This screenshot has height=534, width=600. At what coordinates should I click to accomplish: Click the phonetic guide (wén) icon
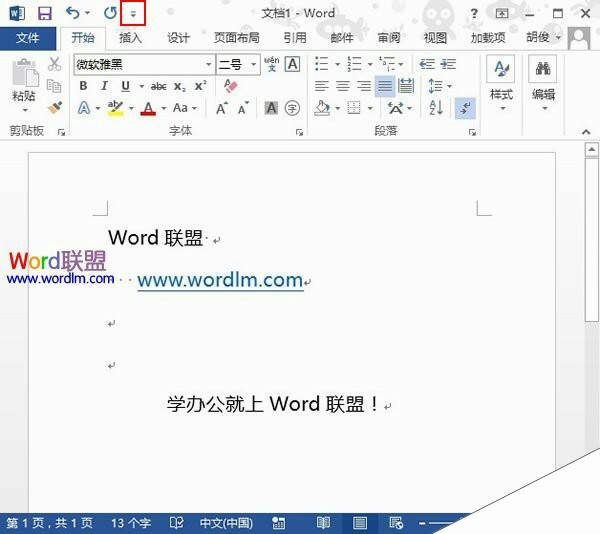pos(272,64)
